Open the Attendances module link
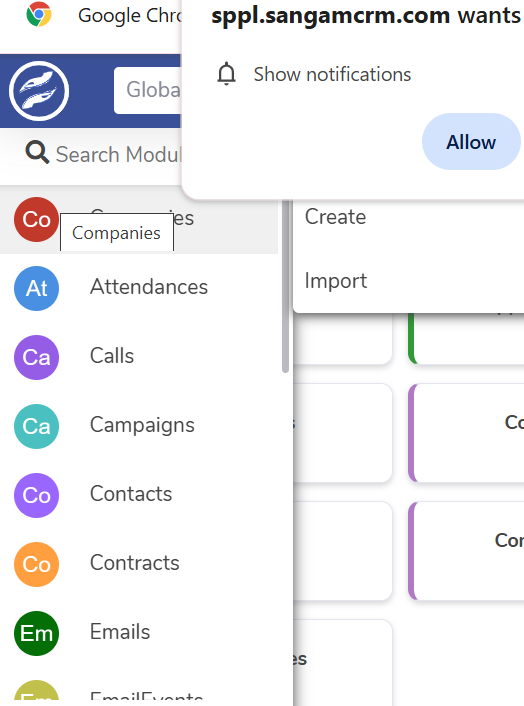Viewport: 524px width, 706px height. [149, 287]
